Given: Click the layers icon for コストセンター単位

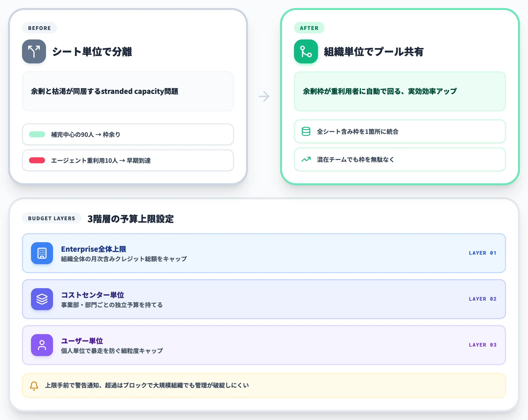Looking at the screenshot, I should point(42,299).
